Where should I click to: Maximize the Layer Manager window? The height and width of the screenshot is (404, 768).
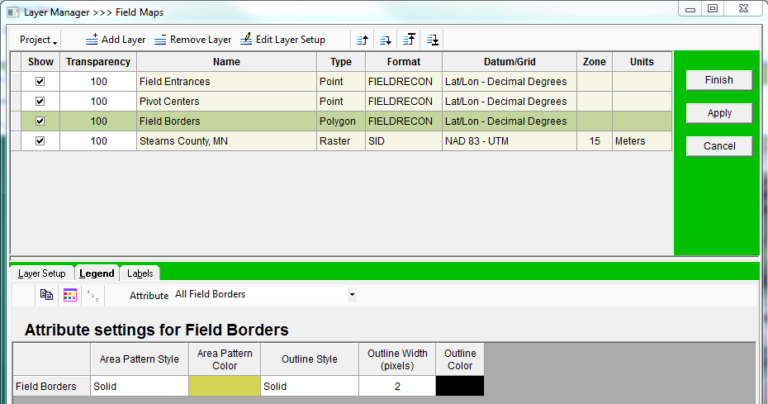(713, 9)
